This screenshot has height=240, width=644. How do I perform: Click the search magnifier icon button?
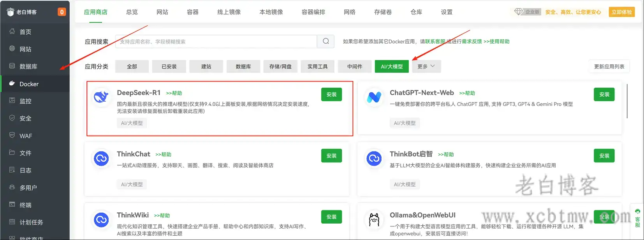tap(326, 41)
